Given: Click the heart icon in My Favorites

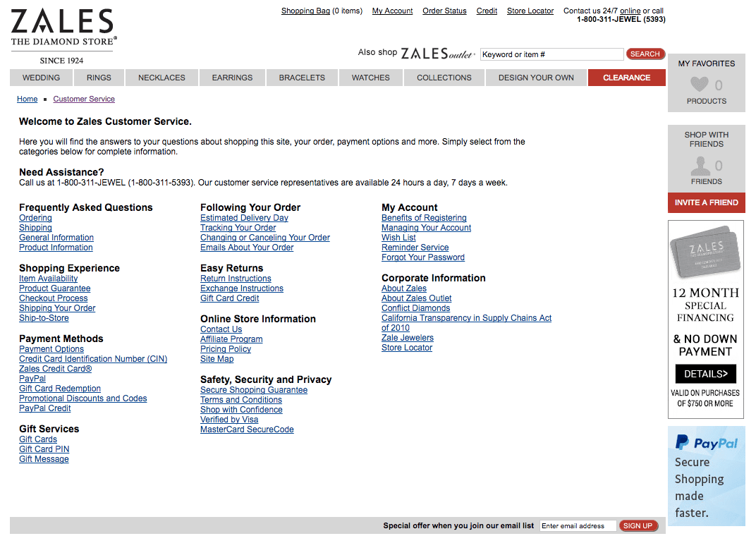Looking at the screenshot, I should click(699, 85).
